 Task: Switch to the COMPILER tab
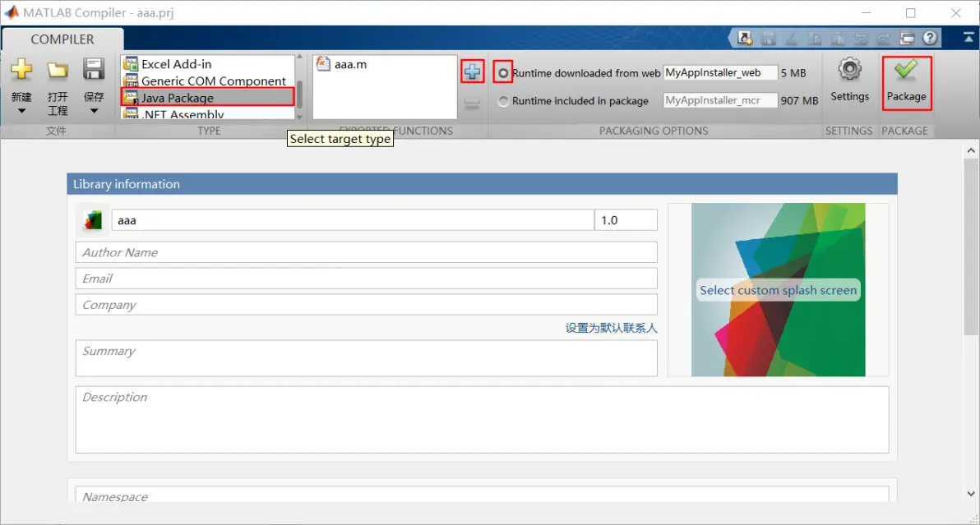coord(62,39)
